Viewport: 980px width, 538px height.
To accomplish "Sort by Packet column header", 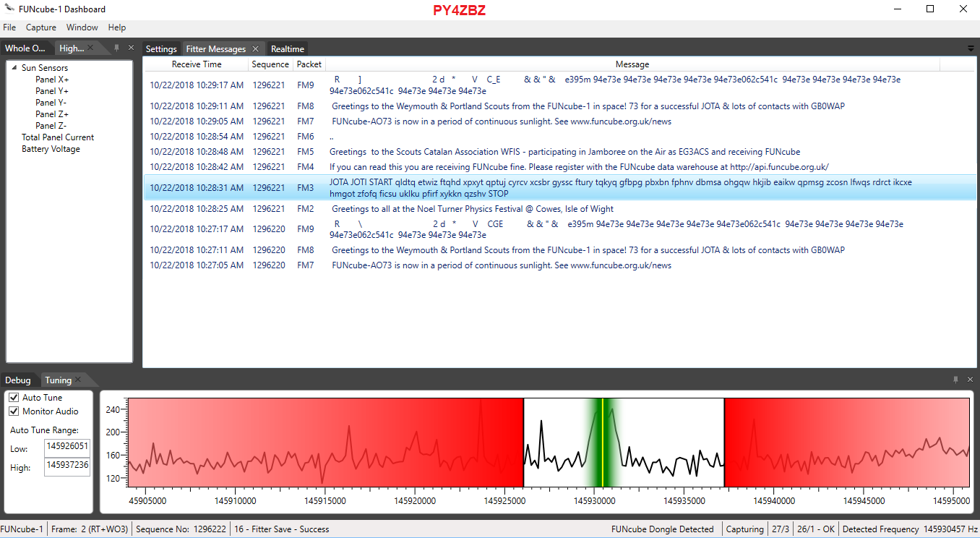I will click(309, 64).
